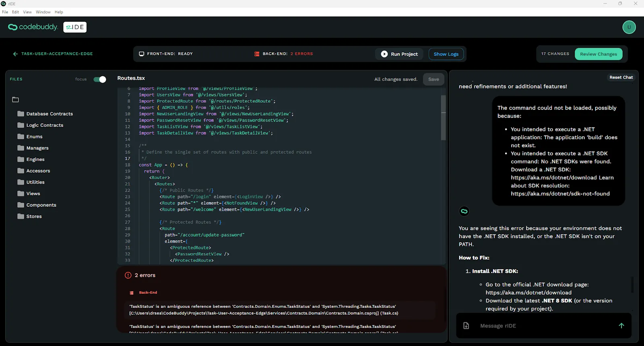This screenshot has height=346, width=644.
Task: Click the Review Changes button
Action: 599,54
